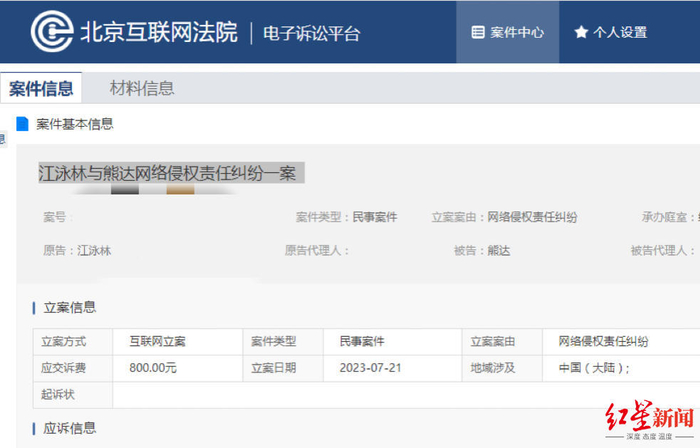The height and width of the screenshot is (448, 700).
Task: Click the 案件中心 list icon
Action: (x=478, y=32)
